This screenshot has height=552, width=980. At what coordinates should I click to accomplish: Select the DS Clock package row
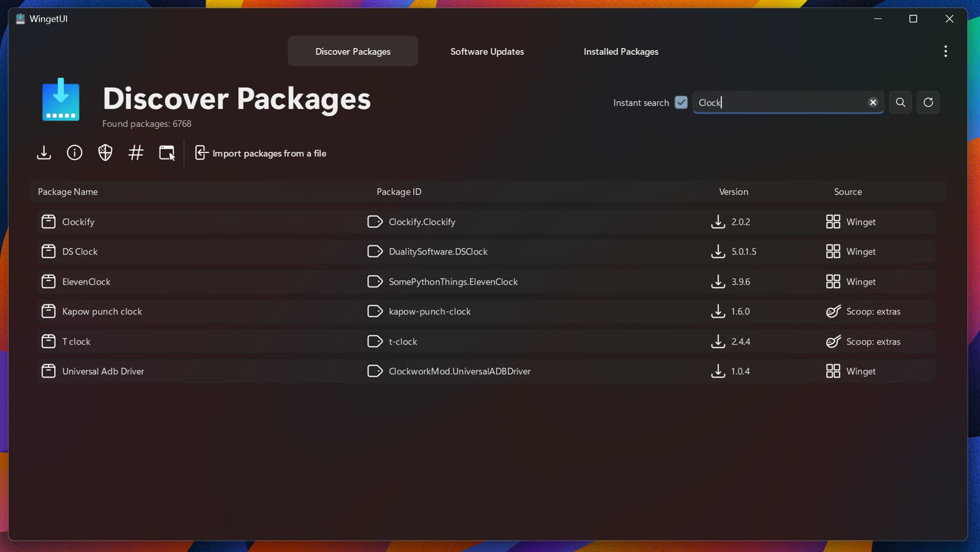click(x=486, y=251)
